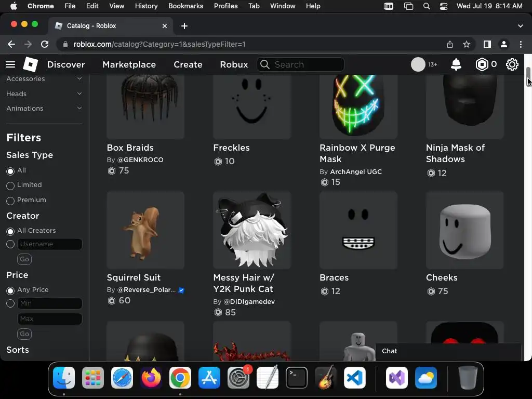Open Terminal from the Dock
532x399 pixels.
tap(297, 378)
